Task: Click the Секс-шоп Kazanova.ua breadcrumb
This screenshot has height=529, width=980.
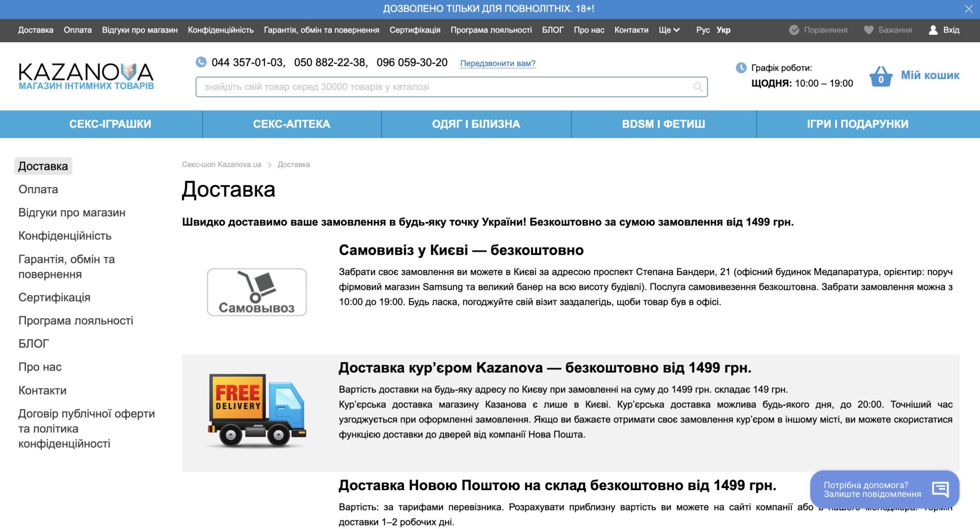Action: pos(222,164)
